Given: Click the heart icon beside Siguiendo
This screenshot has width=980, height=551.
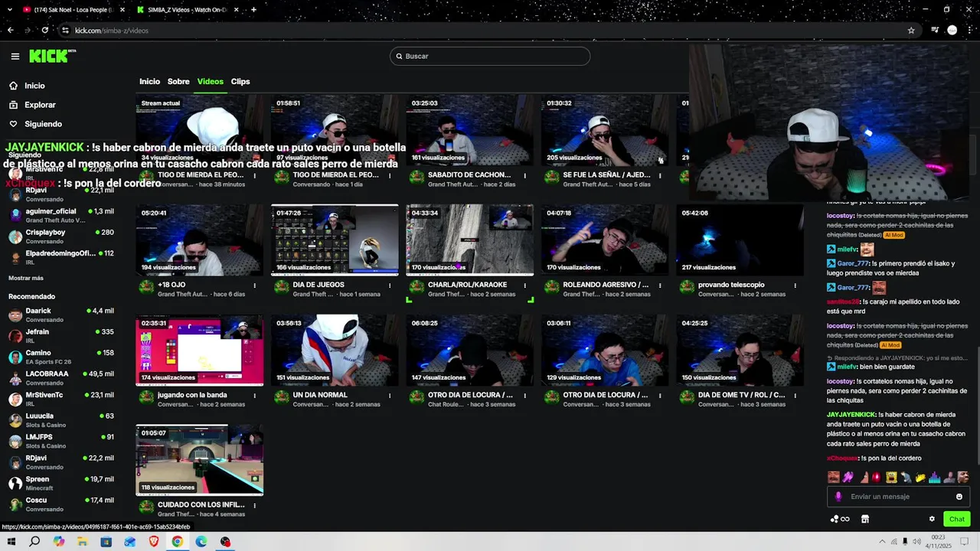Looking at the screenshot, I should (13, 124).
